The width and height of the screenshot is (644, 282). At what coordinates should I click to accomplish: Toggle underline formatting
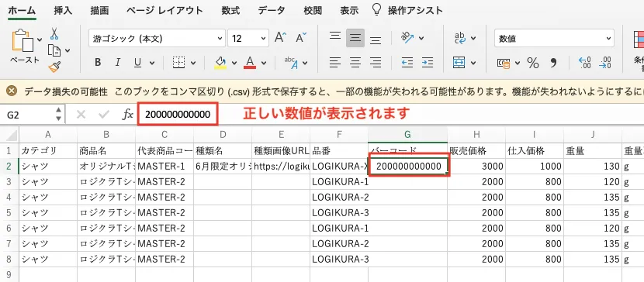137,62
